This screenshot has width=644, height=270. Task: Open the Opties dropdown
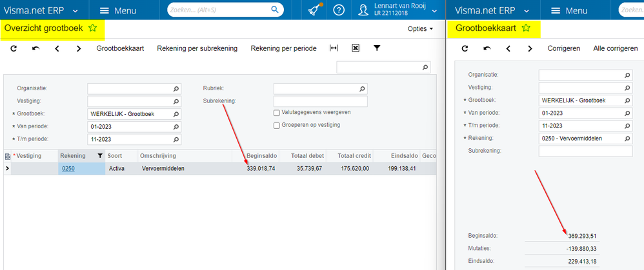(421, 29)
